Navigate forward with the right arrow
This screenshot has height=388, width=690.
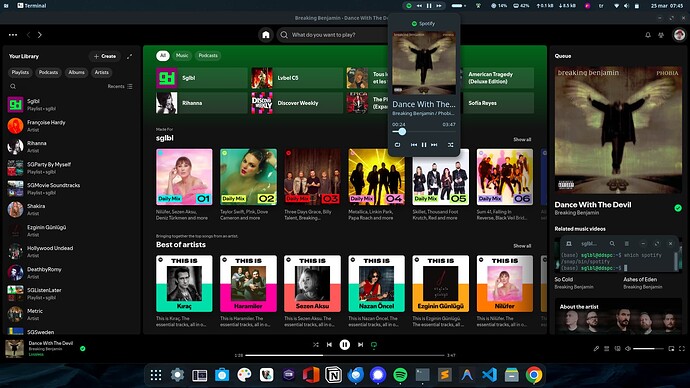pyautogui.click(x=40, y=35)
